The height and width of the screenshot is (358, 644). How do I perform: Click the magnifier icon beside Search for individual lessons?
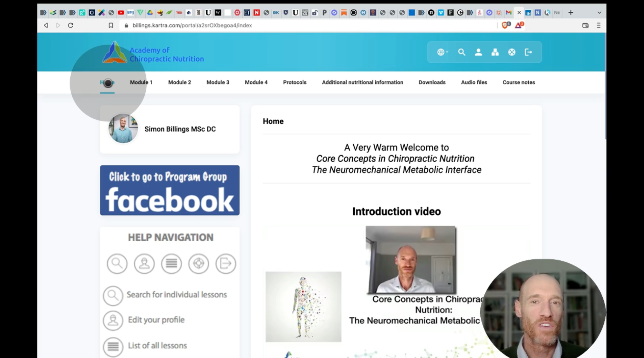click(113, 296)
